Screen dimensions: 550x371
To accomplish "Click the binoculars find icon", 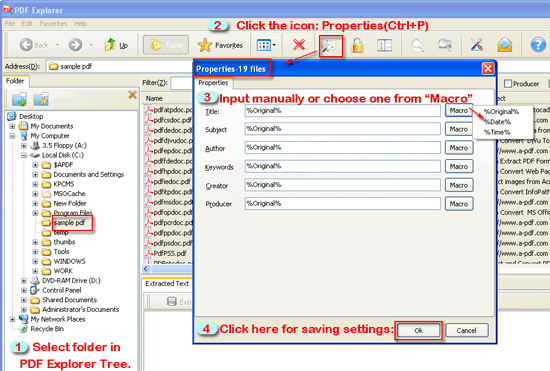I will (x=445, y=45).
